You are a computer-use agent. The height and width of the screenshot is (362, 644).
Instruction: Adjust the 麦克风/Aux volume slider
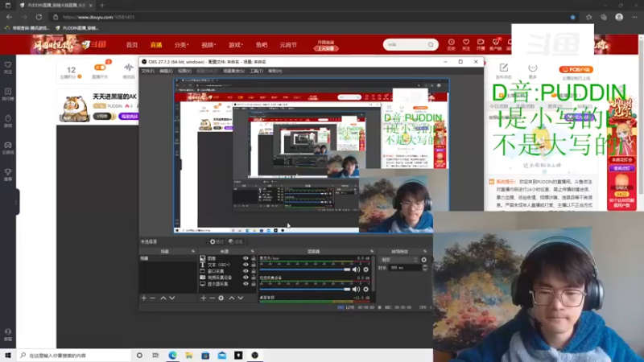[305, 269]
